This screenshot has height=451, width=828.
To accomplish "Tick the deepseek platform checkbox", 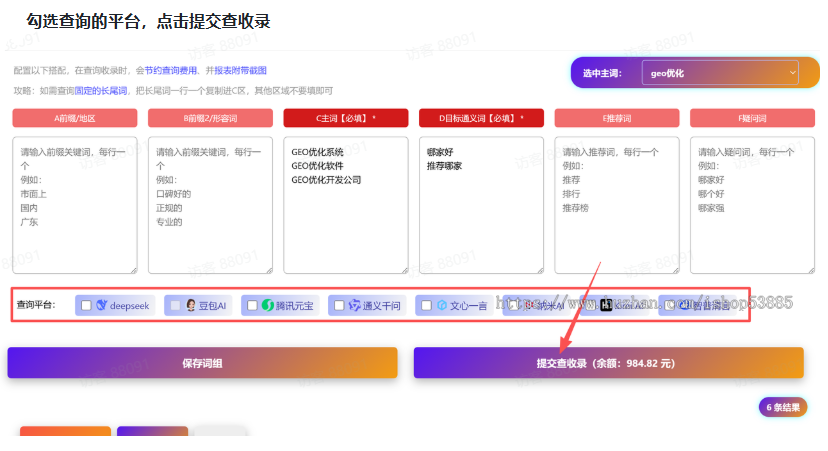I will coord(86,305).
